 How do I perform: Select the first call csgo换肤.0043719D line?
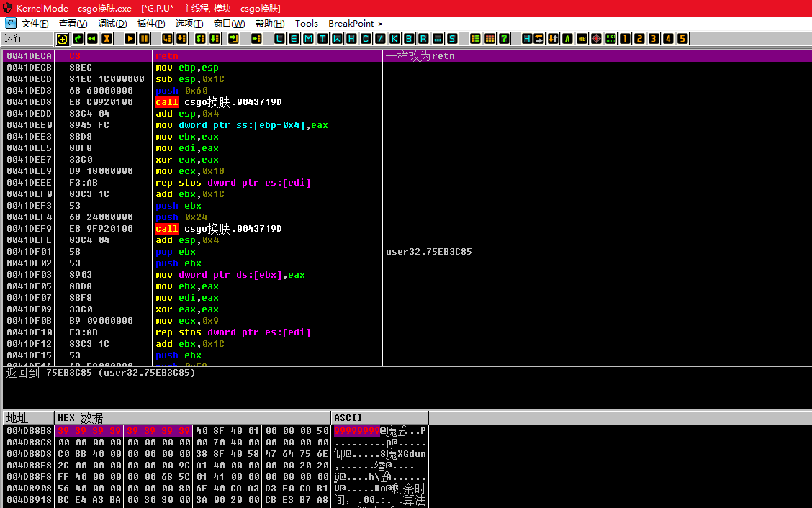click(219, 102)
